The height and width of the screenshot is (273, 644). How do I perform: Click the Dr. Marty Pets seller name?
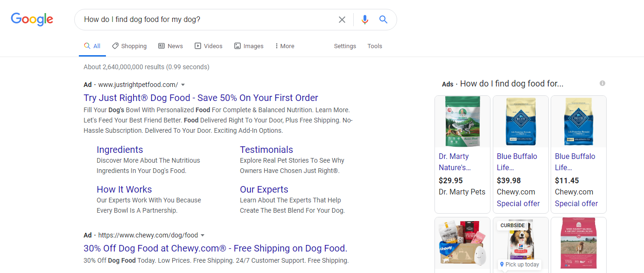462,192
